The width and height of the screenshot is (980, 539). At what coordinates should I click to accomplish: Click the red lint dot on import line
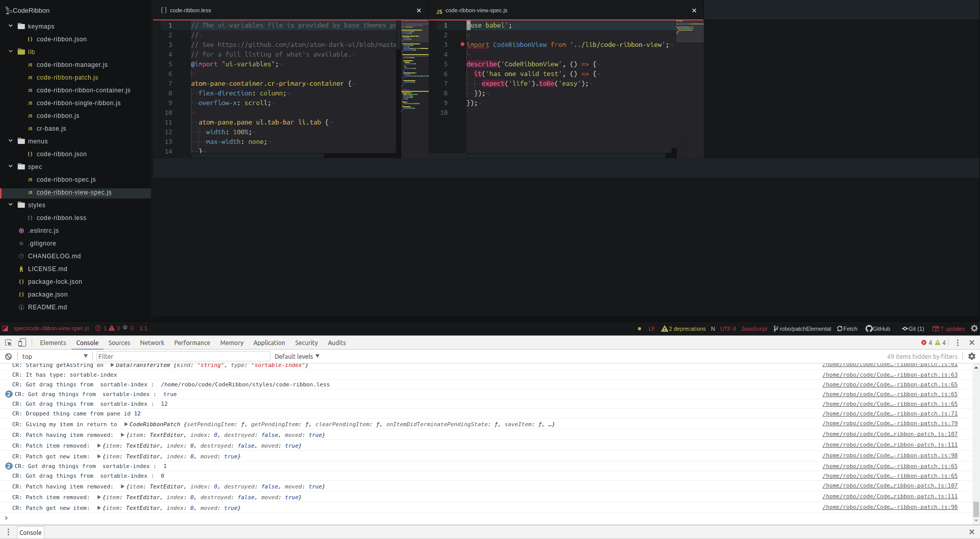[x=462, y=44]
